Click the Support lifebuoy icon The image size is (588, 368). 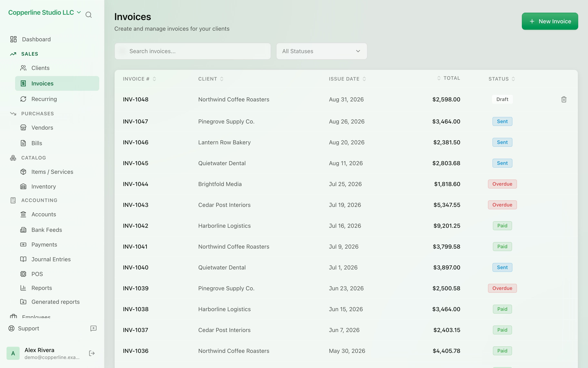pyautogui.click(x=11, y=328)
